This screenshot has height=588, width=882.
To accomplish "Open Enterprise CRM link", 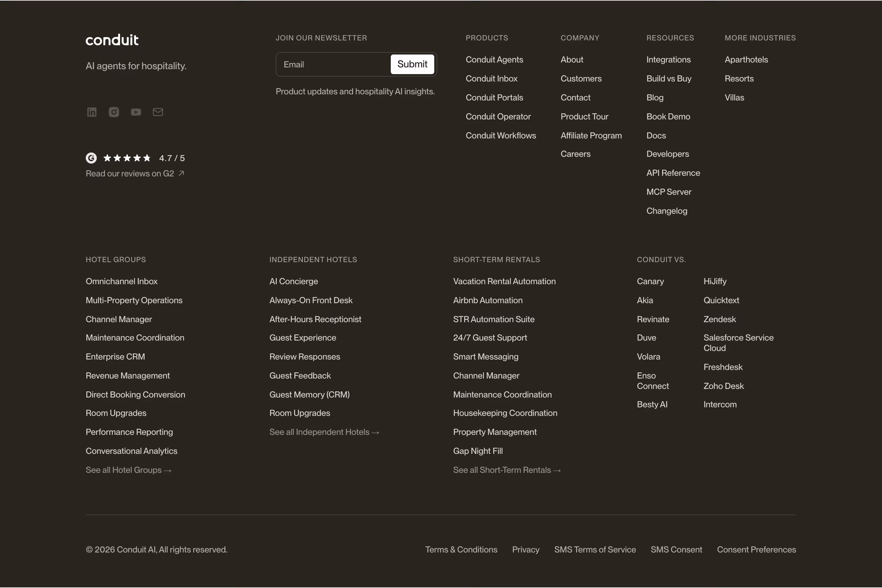I will click(115, 357).
